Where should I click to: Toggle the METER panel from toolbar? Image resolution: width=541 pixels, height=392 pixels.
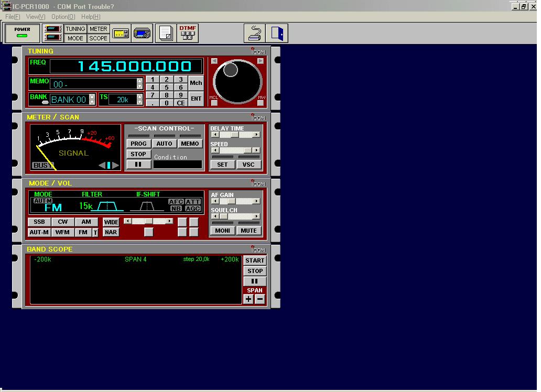click(x=99, y=29)
